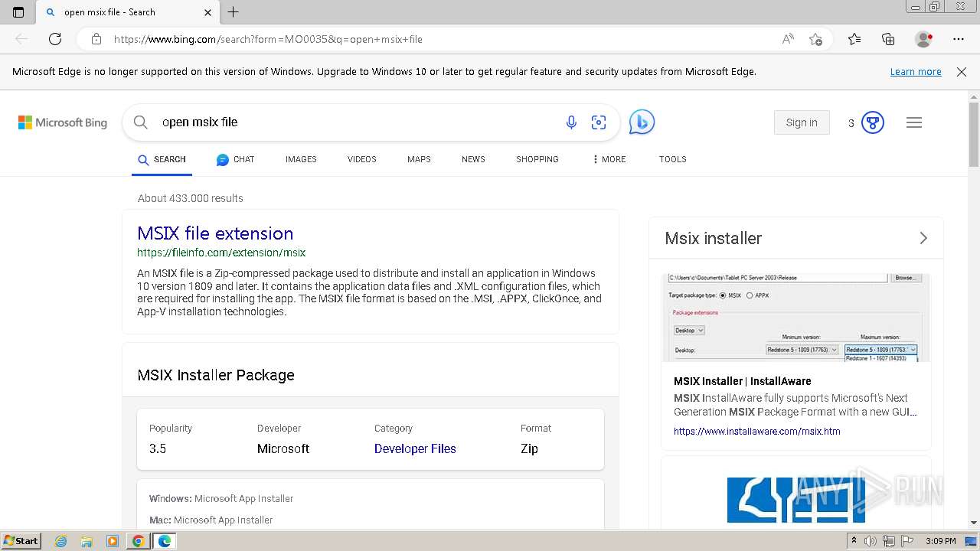Viewport: 980px width, 551px height.
Task: Expand the Msix installer panel chevron
Action: point(923,238)
